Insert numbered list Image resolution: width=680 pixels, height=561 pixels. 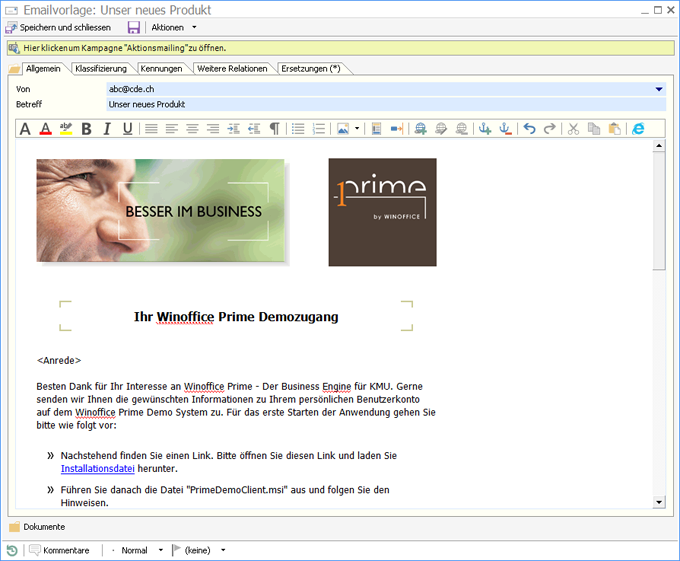point(319,129)
